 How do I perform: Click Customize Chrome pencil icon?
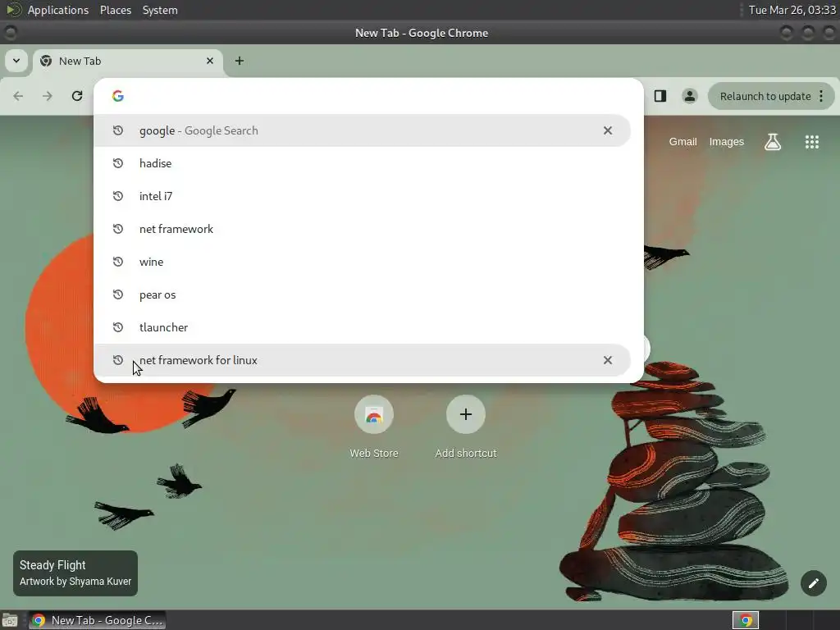pyautogui.click(x=813, y=583)
